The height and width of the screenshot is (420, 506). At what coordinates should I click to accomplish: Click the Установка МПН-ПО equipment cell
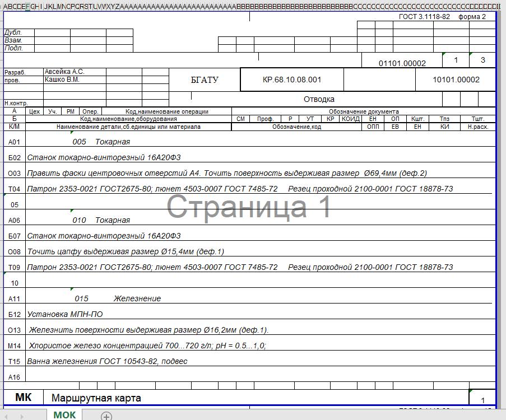[65, 314]
